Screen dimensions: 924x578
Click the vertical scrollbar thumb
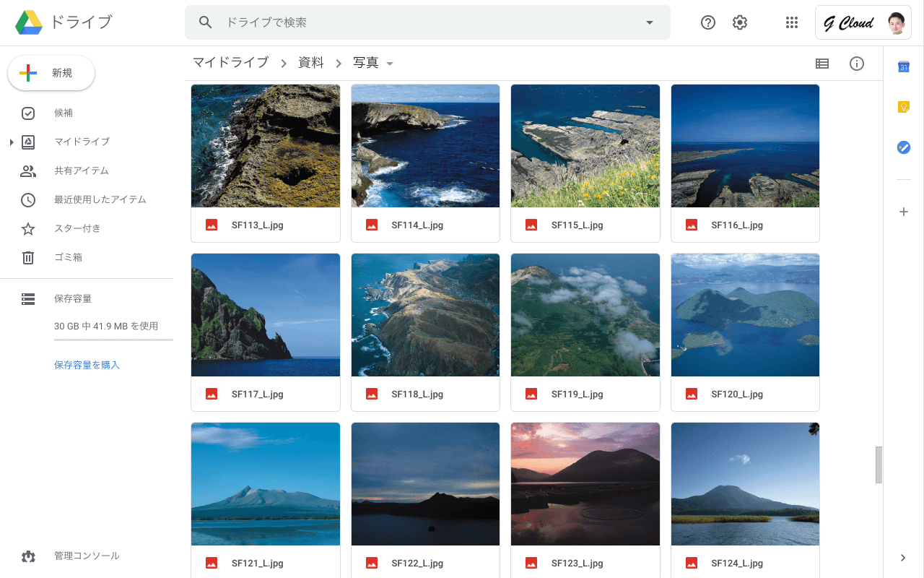click(x=879, y=465)
